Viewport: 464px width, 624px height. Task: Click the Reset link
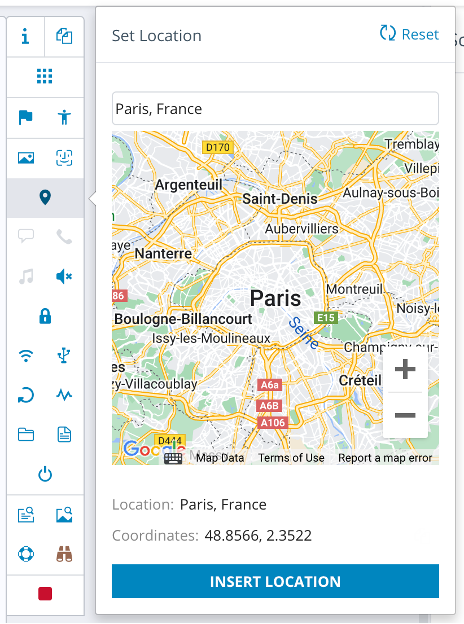pyautogui.click(x=409, y=34)
